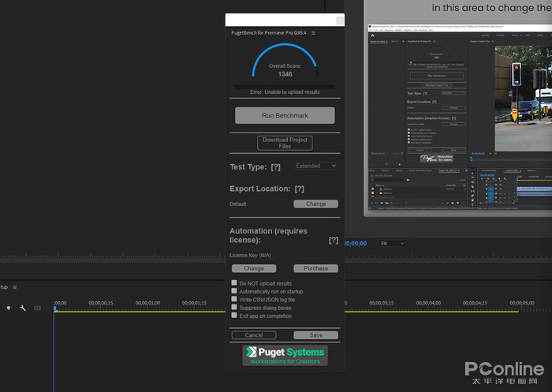Image resolution: width=552 pixels, height=392 pixels.
Task: Open the PugetBench panel hamburger menu
Action: 313,33
